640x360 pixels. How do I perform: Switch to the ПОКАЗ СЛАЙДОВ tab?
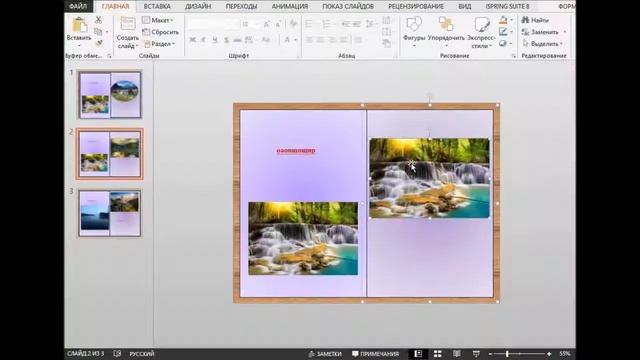pos(348,6)
